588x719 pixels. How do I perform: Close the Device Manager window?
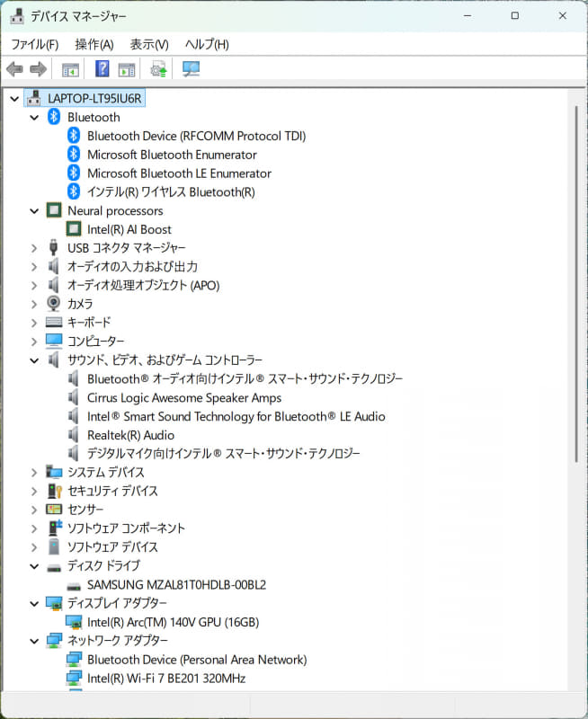pyautogui.click(x=563, y=16)
